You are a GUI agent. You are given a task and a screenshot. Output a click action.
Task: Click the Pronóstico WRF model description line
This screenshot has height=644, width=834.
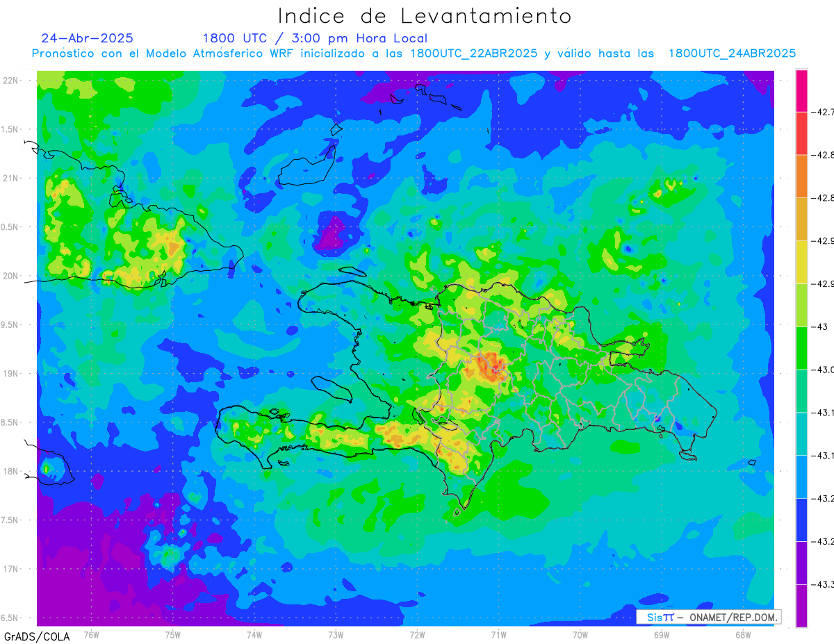(x=414, y=53)
